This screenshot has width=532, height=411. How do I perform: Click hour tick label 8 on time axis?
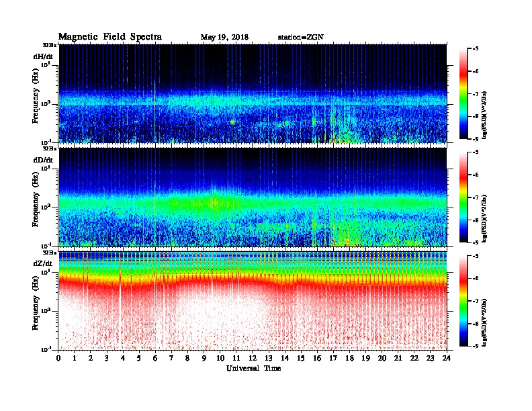point(187,359)
